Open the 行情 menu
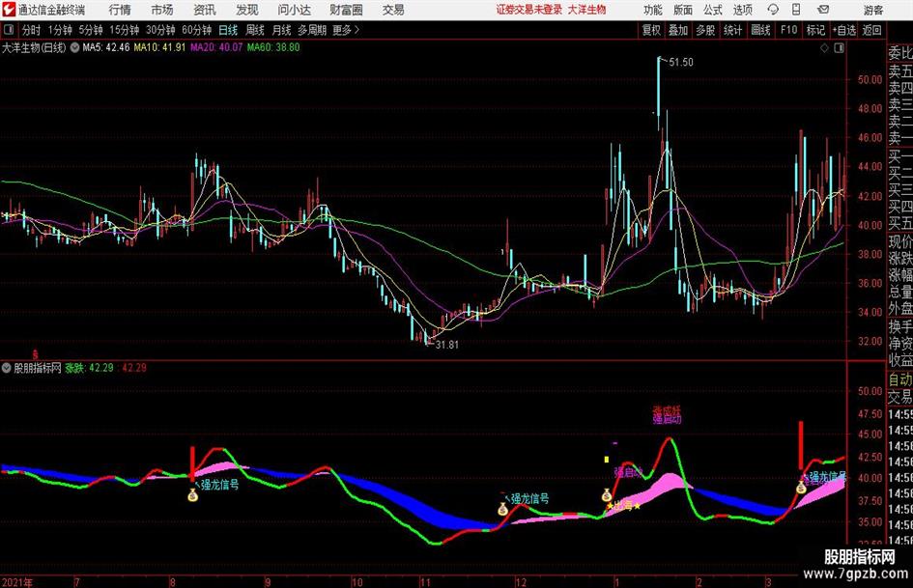Screen dimensions: 913x588 pos(120,10)
